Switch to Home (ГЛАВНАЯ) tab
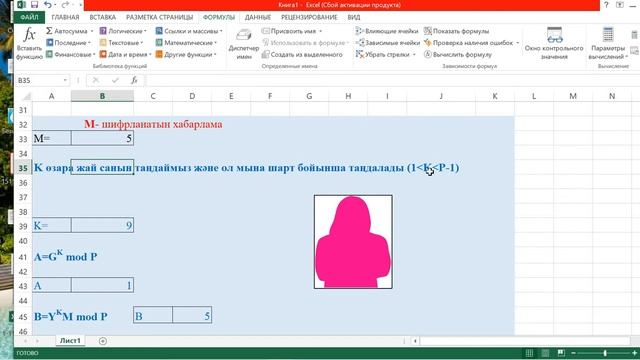 tap(65, 18)
